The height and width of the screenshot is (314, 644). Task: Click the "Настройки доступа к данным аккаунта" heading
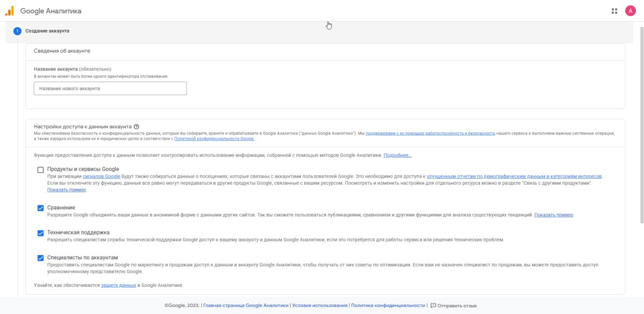pyautogui.click(x=83, y=127)
